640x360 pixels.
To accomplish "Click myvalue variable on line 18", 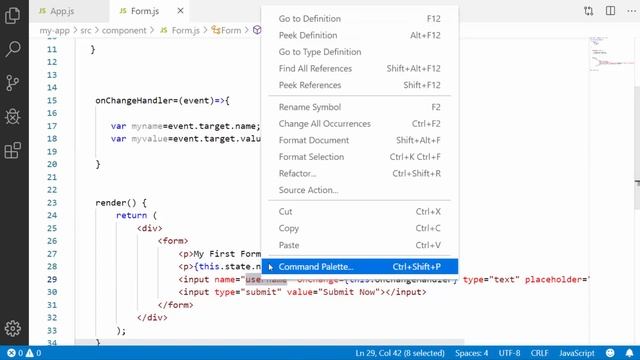I will [149, 139].
